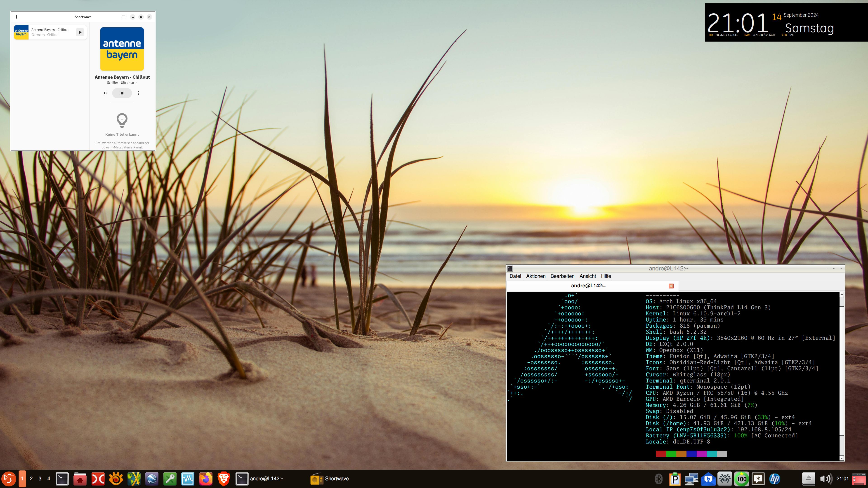Image resolution: width=868 pixels, height=488 pixels.
Task: Click the large Antenne Bayern station cover
Action: [122, 49]
